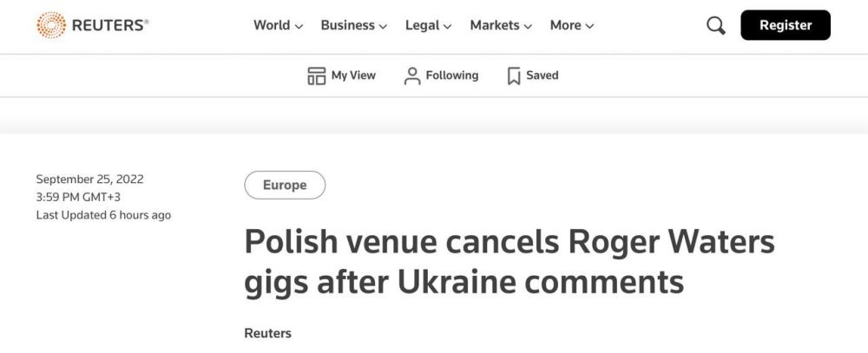Open the Markets dropdown chevron
This screenshot has width=868, height=353.
click(x=529, y=26)
